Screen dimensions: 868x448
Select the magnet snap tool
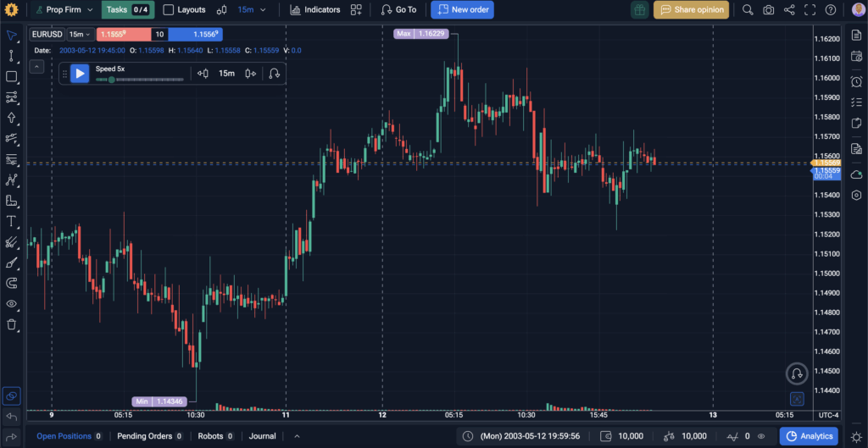tap(11, 283)
